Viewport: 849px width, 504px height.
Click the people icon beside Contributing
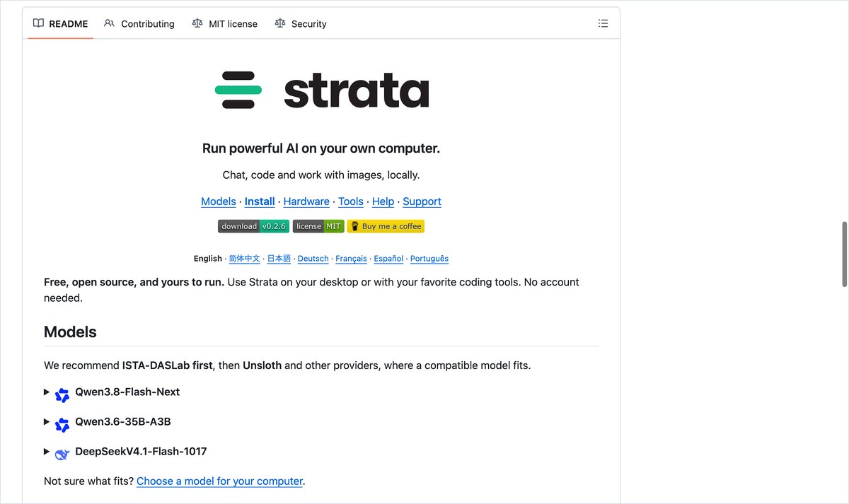[109, 23]
